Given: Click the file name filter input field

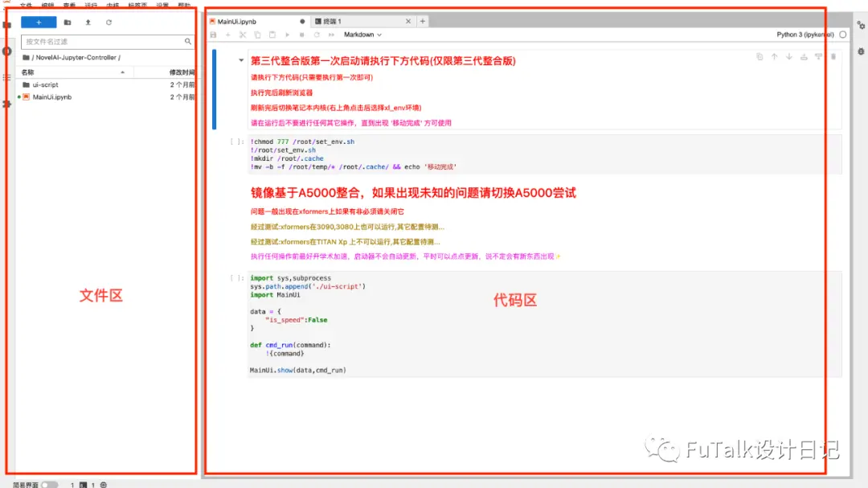Looking at the screenshot, I should (108, 42).
